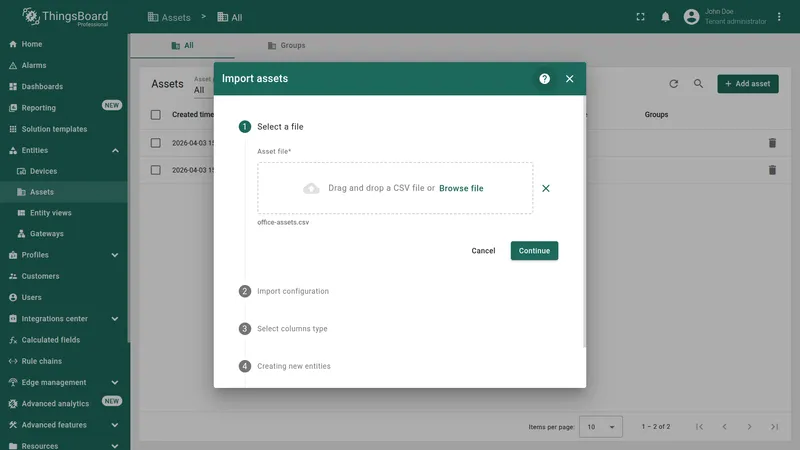
Task: Click the office-assets.csv file name
Action: 283,222
